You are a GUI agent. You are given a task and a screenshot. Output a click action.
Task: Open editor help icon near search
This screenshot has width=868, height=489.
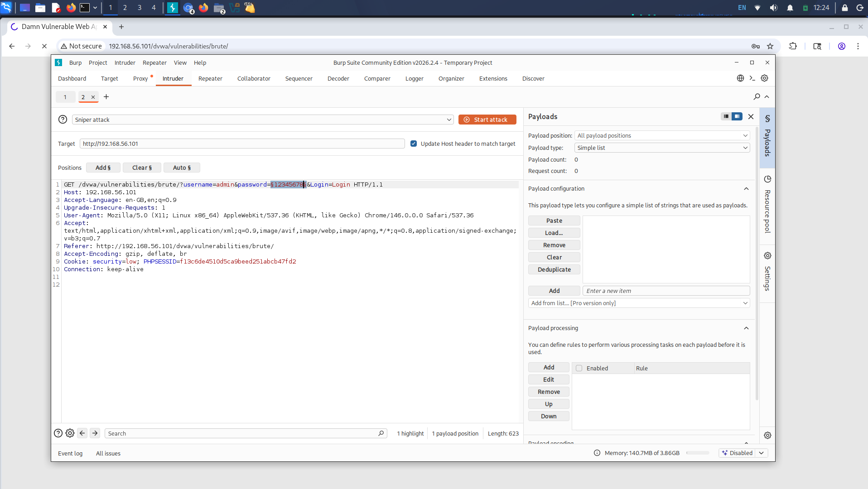point(58,433)
